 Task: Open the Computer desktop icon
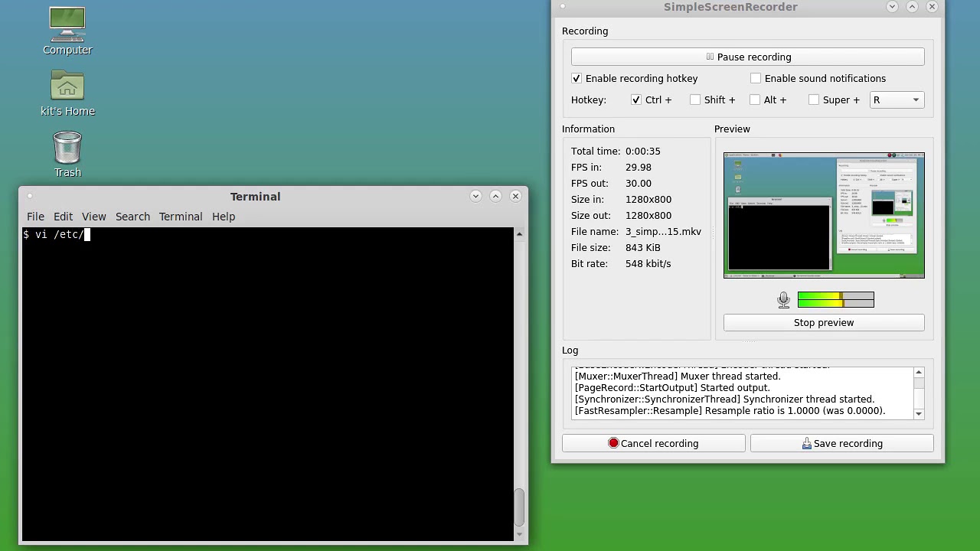pyautogui.click(x=67, y=25)
